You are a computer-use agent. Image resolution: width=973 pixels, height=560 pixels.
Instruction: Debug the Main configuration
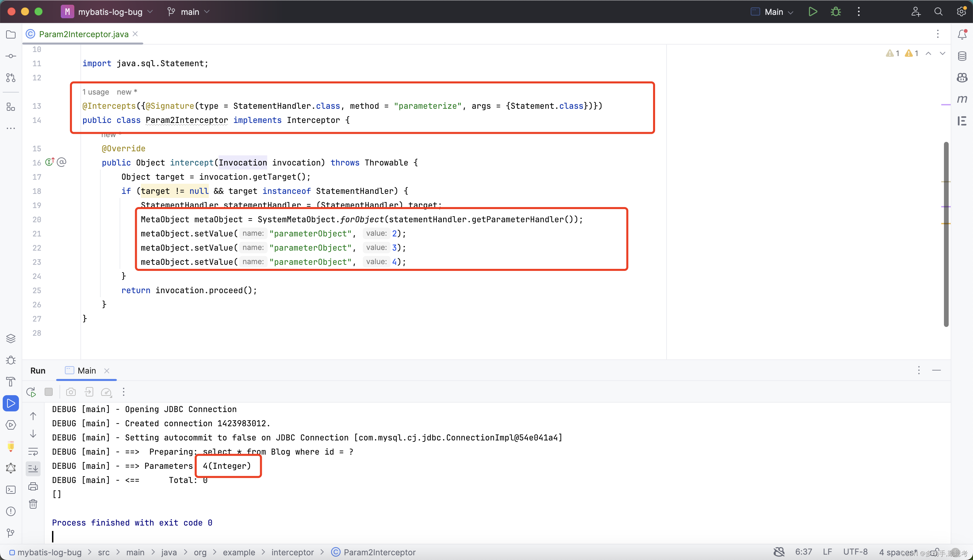click(835, 11)
